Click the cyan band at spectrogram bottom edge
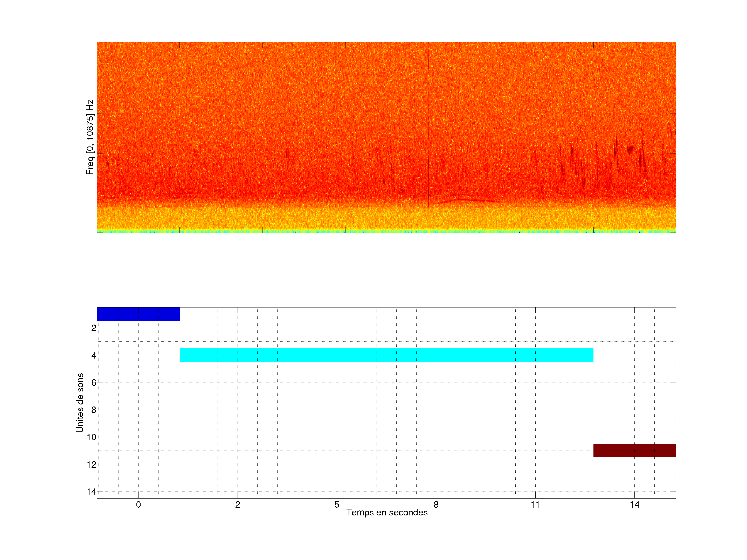The height and width of the screenshot is (560, 747). (386, 231)
